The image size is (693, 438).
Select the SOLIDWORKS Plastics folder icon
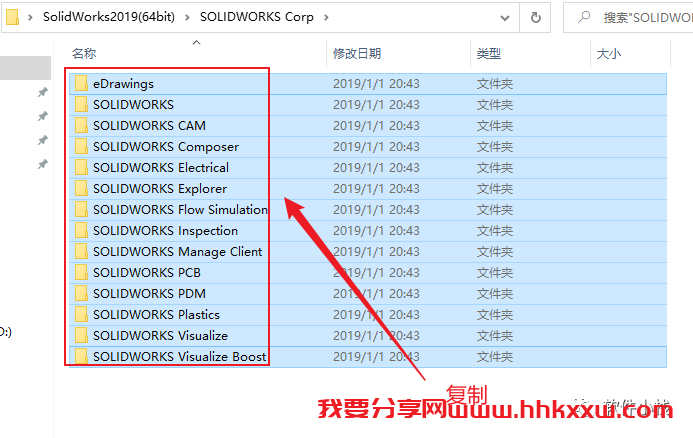point(81,314)
